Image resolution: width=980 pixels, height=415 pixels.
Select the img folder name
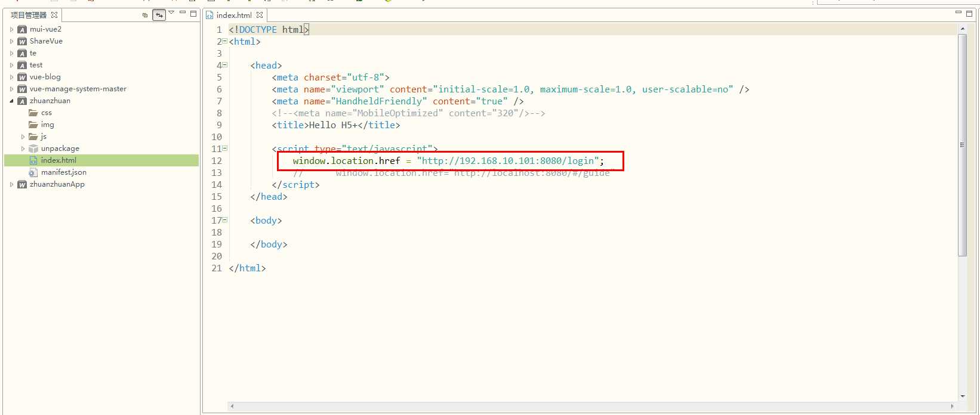pos(48,125)
